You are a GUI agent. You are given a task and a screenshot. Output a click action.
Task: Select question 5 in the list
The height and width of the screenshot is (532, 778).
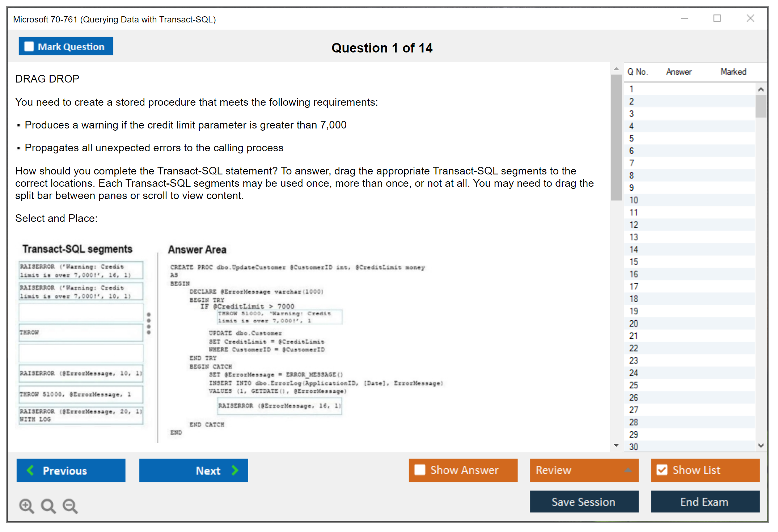pos(631,138)
